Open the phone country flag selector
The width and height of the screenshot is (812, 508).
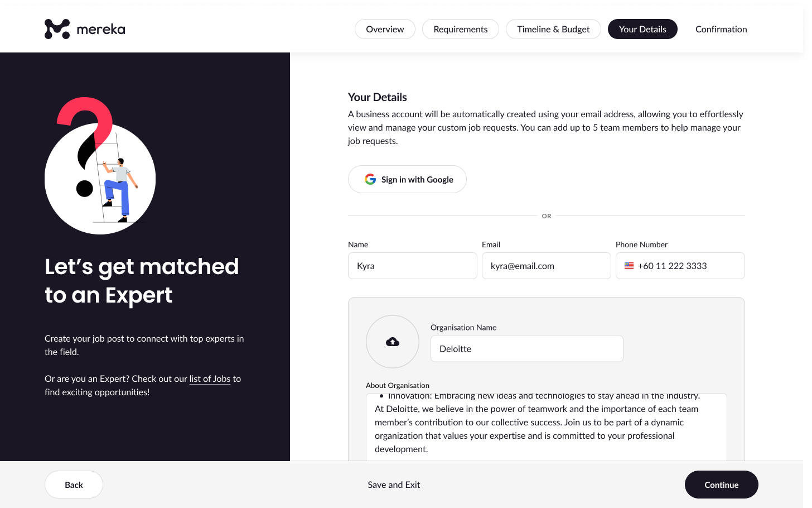click(x=629, y=266)
